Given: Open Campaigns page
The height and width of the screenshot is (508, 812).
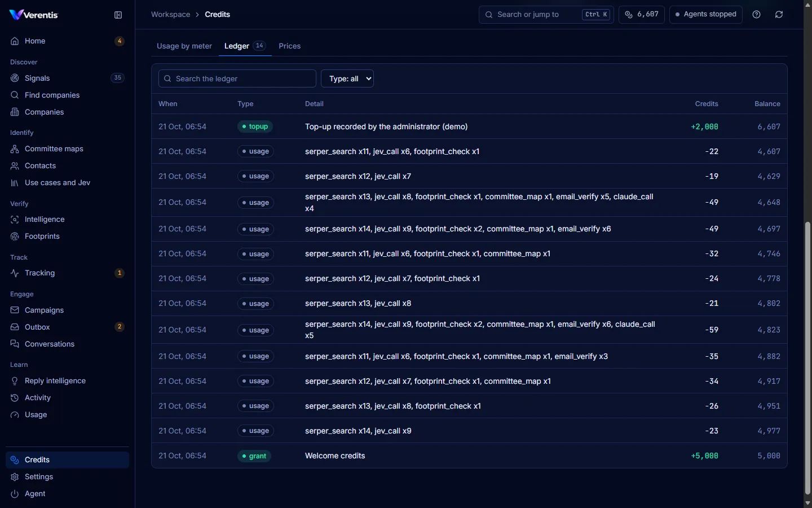Looking at the screenshot, I should point(67,310).
